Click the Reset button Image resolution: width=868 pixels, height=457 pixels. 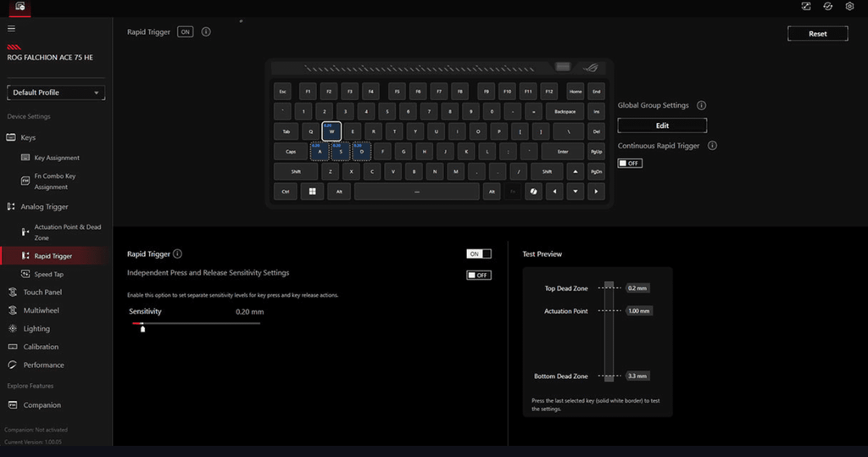(818, 34)
